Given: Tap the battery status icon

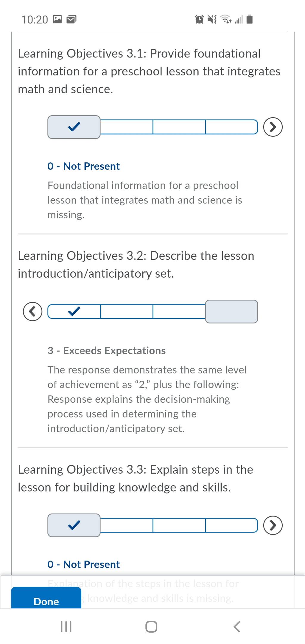Looking at the screenshot, I should [250, 19].
